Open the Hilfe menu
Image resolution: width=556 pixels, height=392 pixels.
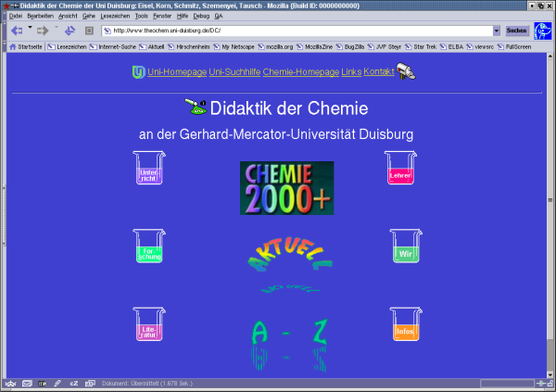[183, 16]
